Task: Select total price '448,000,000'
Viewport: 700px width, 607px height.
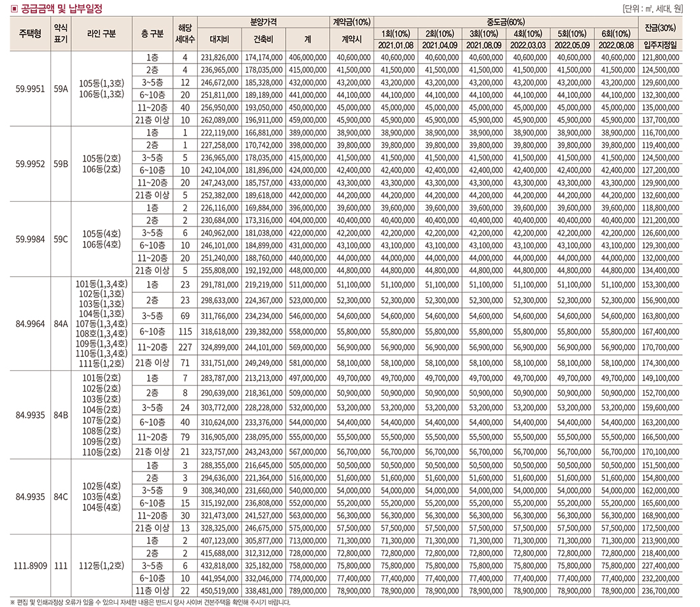Action: pyautogui.click(x=307, y=270)
